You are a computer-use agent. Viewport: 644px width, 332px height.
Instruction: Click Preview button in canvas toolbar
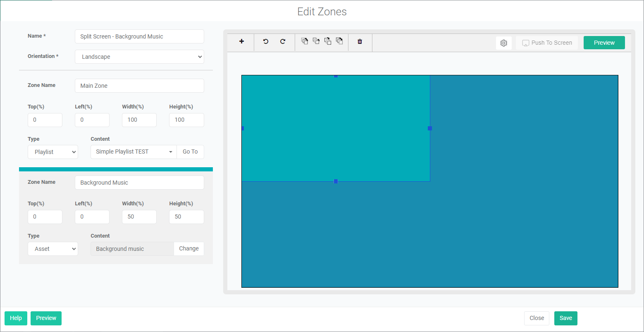click(604, 43)
